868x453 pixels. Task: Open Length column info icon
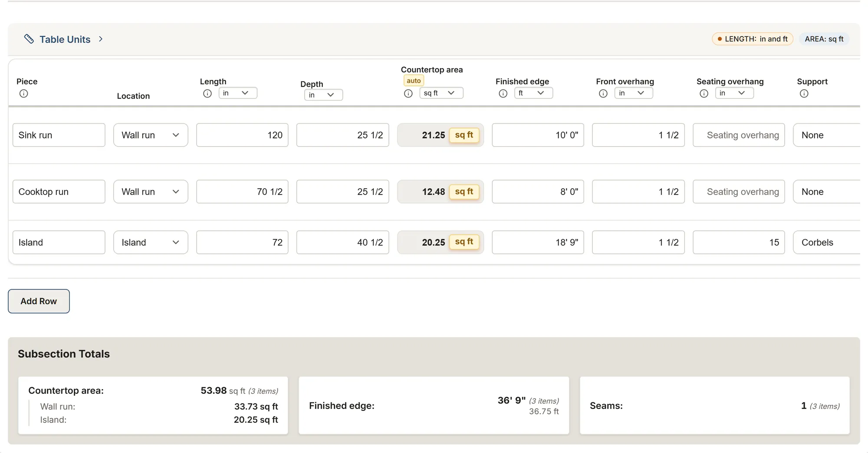pos(207,94)
